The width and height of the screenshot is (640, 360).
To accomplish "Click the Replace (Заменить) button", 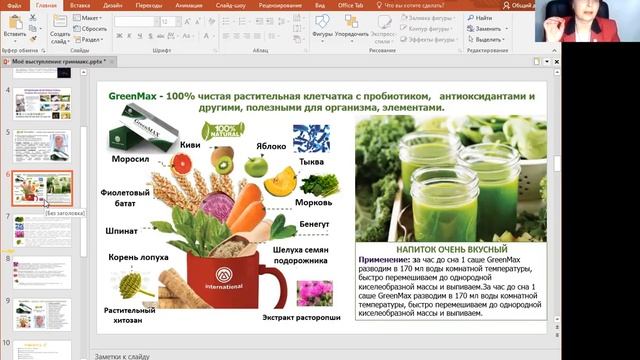I will 484,29.
